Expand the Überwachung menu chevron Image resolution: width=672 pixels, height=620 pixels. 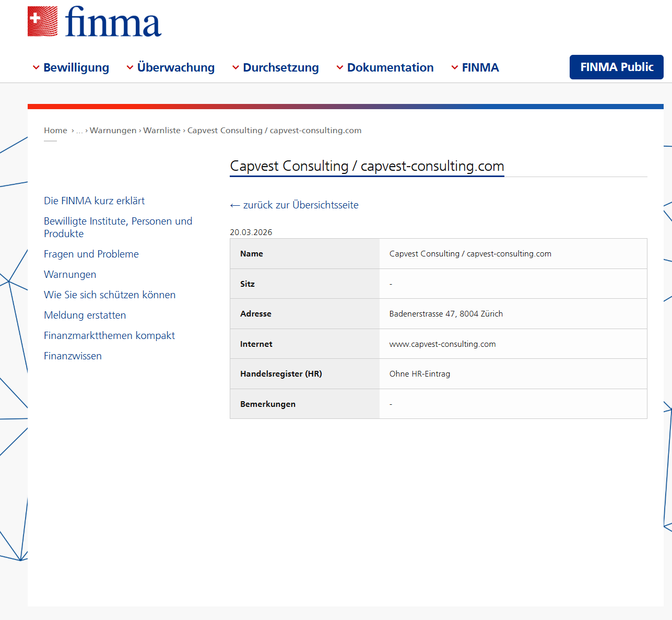(x=130, y=67)
